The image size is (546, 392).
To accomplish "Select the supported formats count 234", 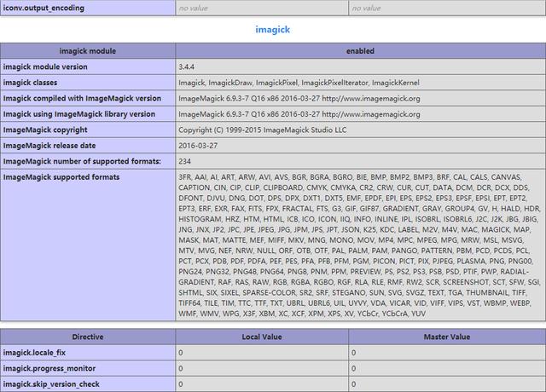I will point(184,161).
